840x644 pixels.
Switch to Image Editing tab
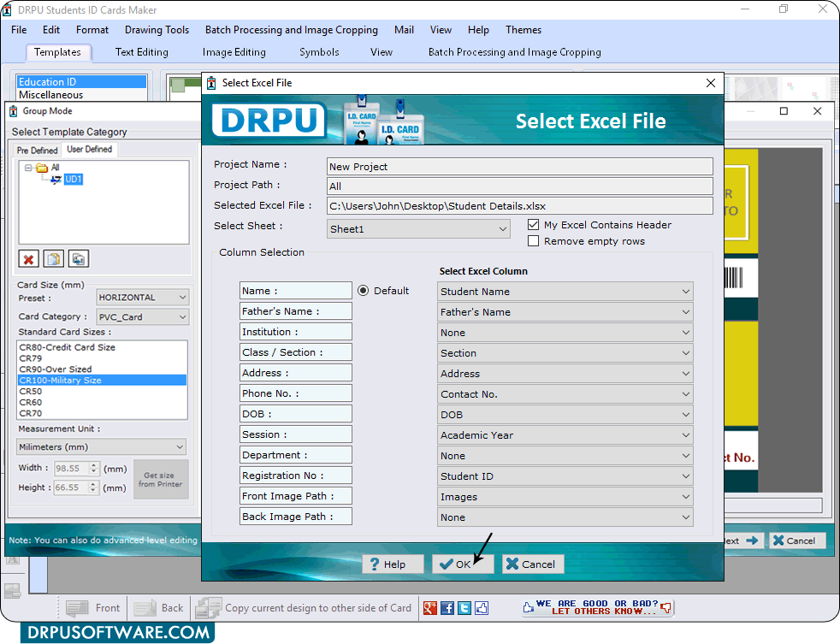pyautogui.click(x=234, y=52)
